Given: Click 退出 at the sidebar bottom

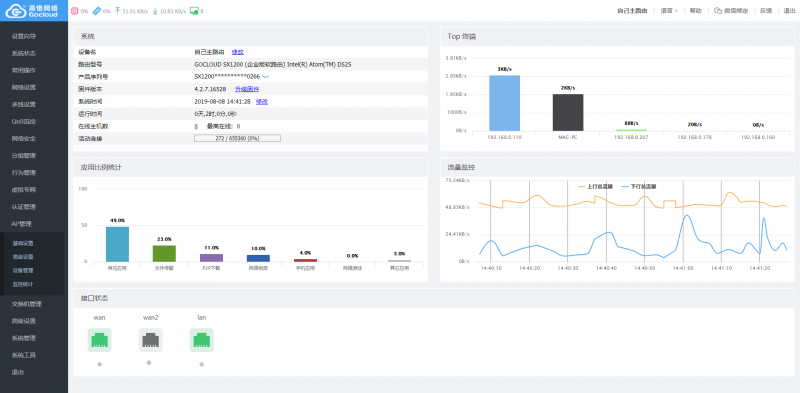Looking at the screenshot, I should (17, 372).
